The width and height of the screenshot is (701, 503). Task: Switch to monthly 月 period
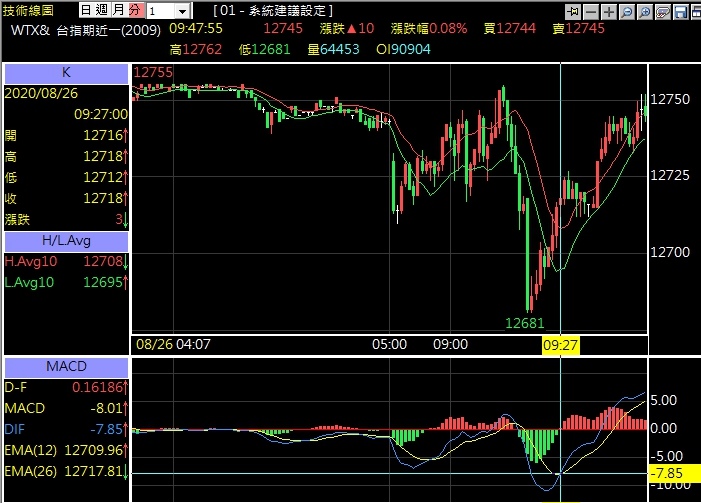[118, 10]
